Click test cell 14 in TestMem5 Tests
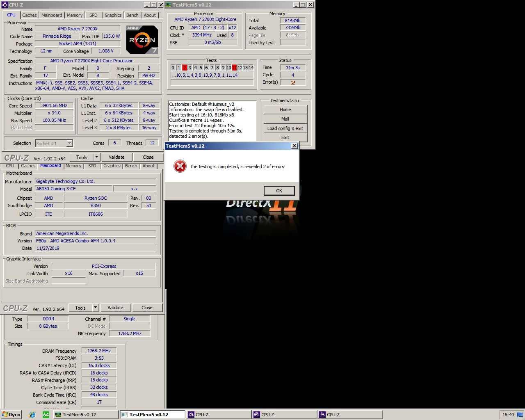525x420 pixels. [x=251, y=68]
